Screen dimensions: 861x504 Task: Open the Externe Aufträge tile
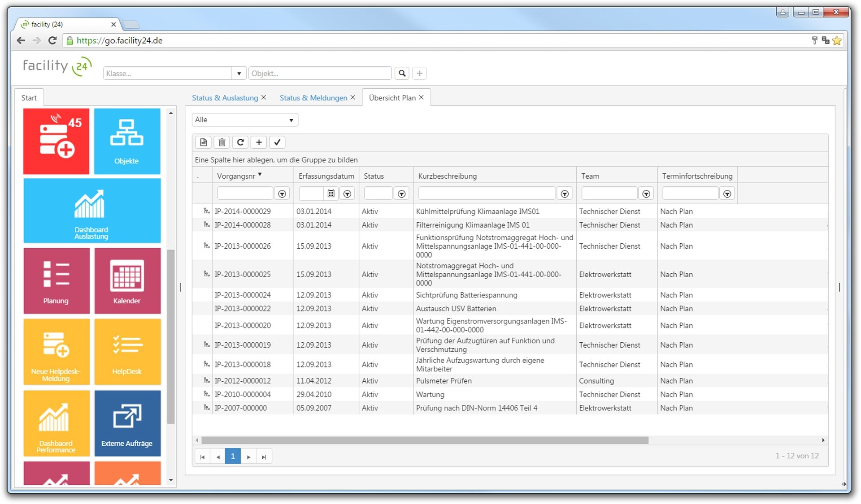[x=127, y=423]
